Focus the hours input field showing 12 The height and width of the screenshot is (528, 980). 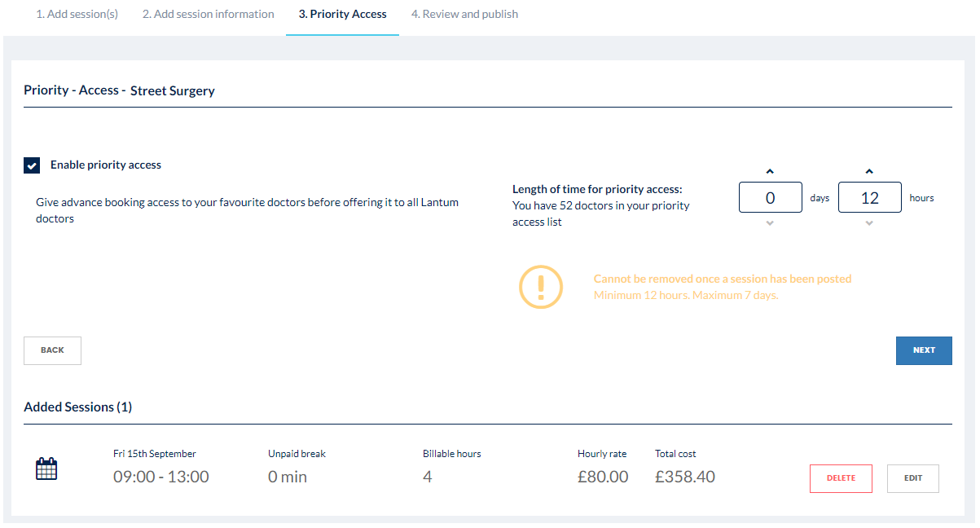pyautogui.click(x=870, y=197)
